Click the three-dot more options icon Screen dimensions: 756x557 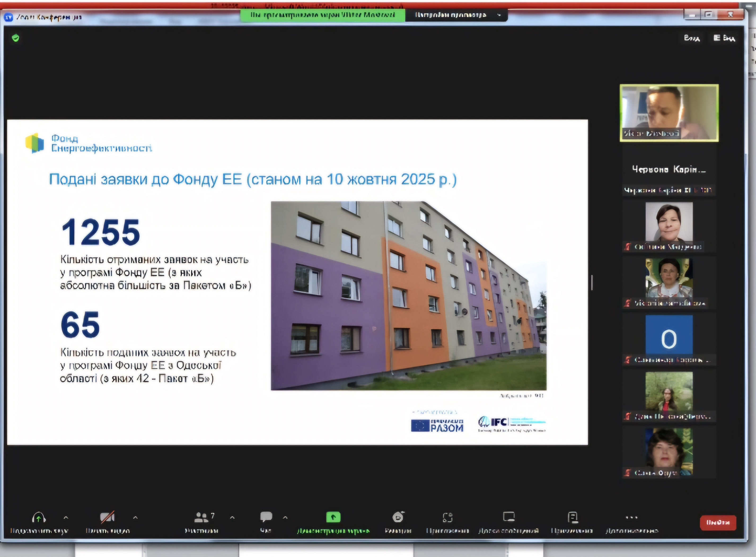631,517
